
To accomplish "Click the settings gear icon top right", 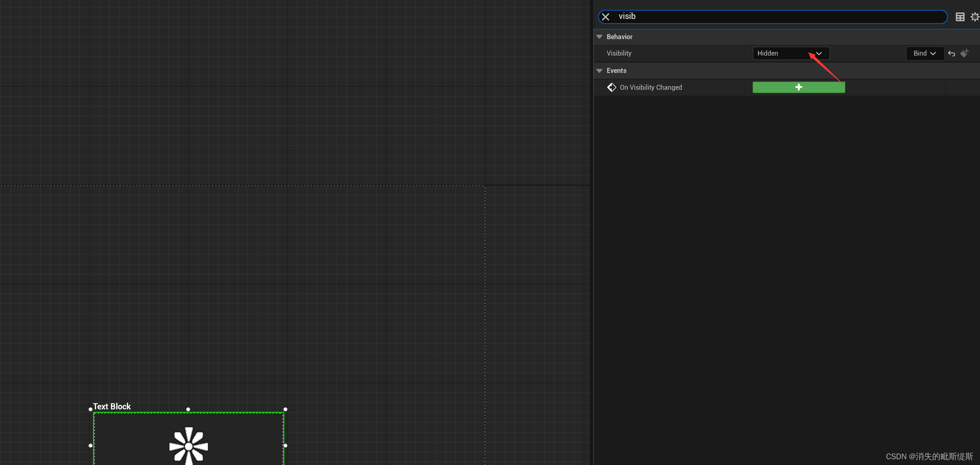I will (975, 17).
